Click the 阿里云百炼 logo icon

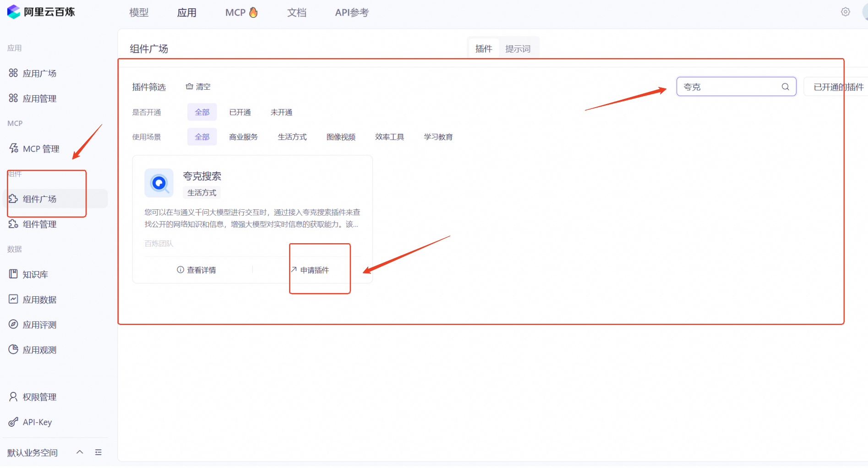(14, 12)
